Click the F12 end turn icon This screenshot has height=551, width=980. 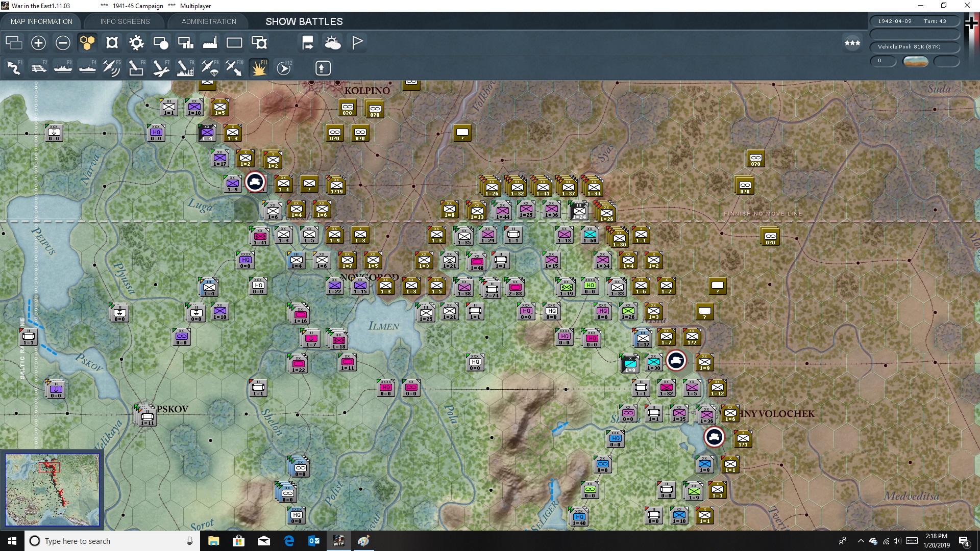click(284, 68)
